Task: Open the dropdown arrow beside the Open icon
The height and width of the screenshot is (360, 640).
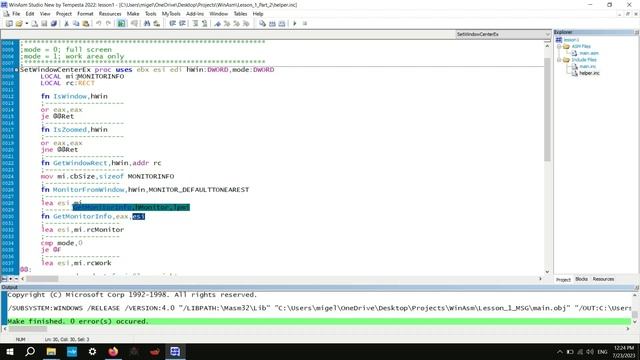Action: [27, 24]
